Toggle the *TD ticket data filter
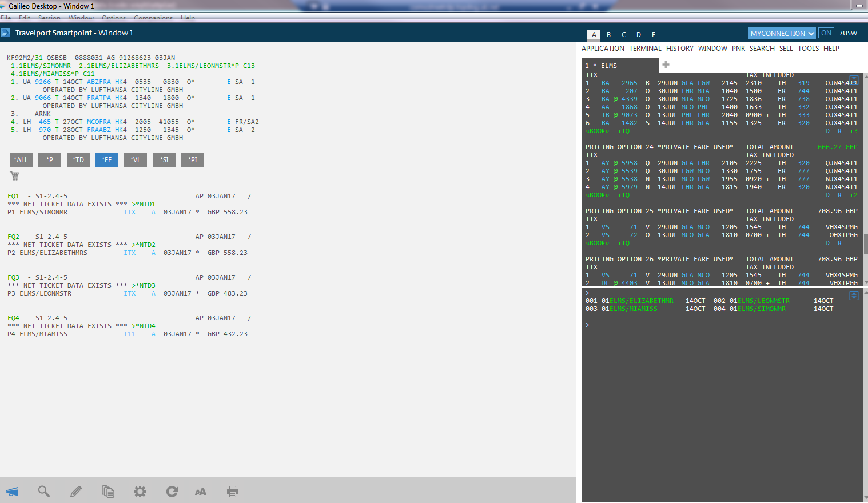 click(78, 159)
